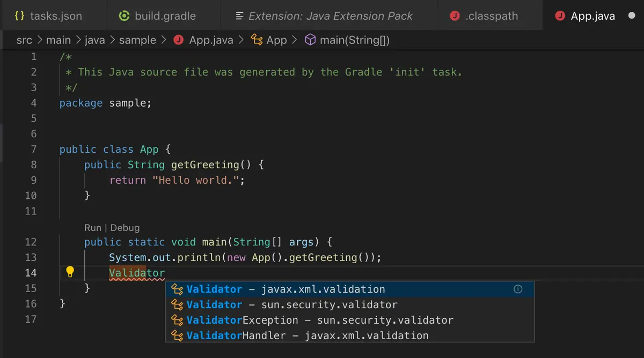This screenshot has width=644, height=358.
Task: Click the Java icon beside App.java breadcrumb
Action: pos(179,40)
